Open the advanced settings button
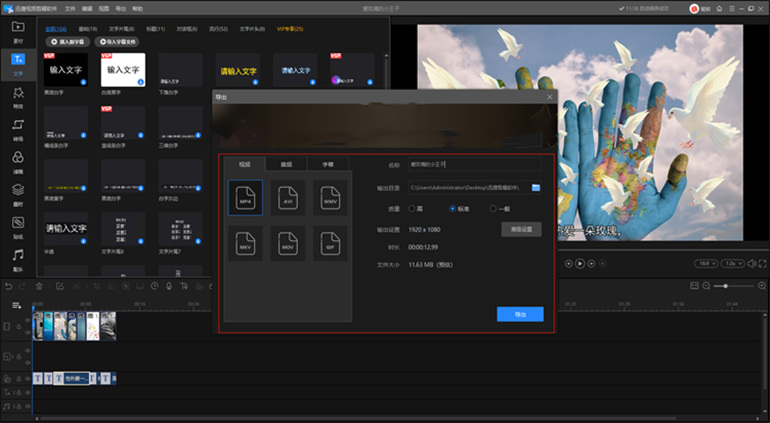Image resolution: width=770 pixels, height=423 pixels. [521, 229]
